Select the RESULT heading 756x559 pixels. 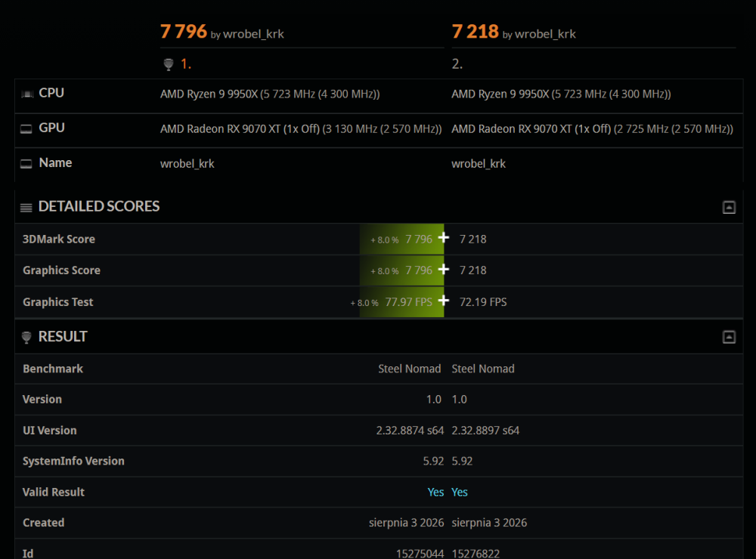pos(63,336)
